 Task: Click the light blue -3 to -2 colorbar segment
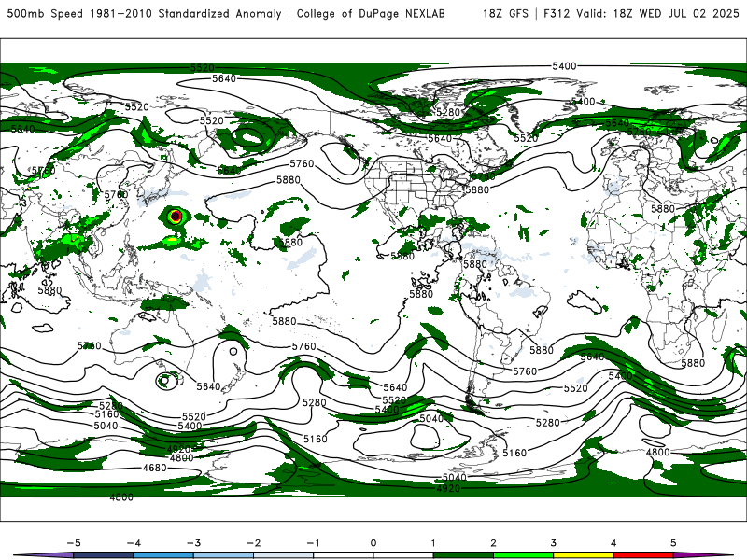click(x=223, y=555)
